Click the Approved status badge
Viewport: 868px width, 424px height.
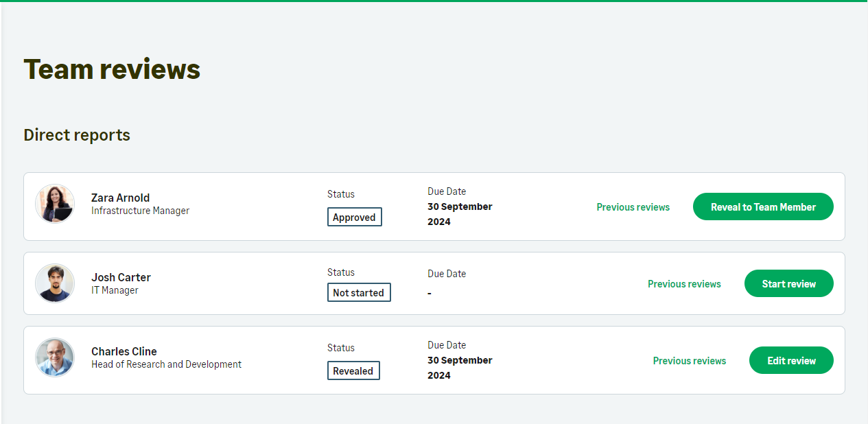(x=354, y=217)
